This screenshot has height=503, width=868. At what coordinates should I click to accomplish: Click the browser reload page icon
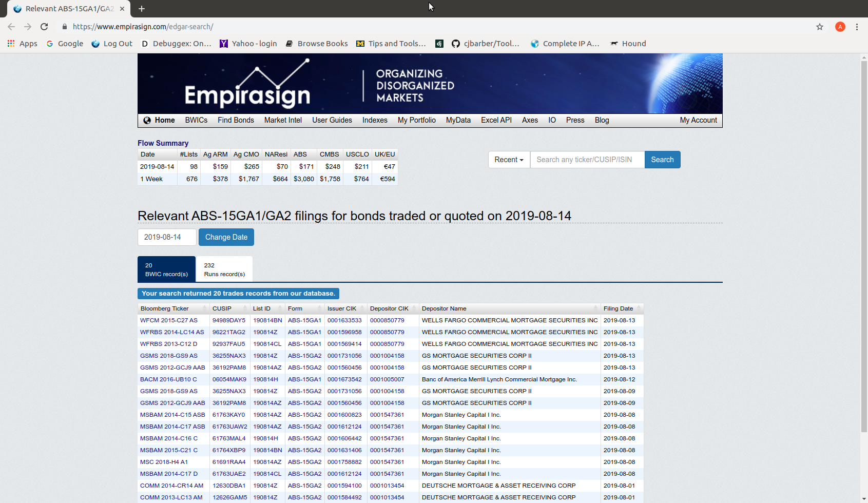coord(44,27)
